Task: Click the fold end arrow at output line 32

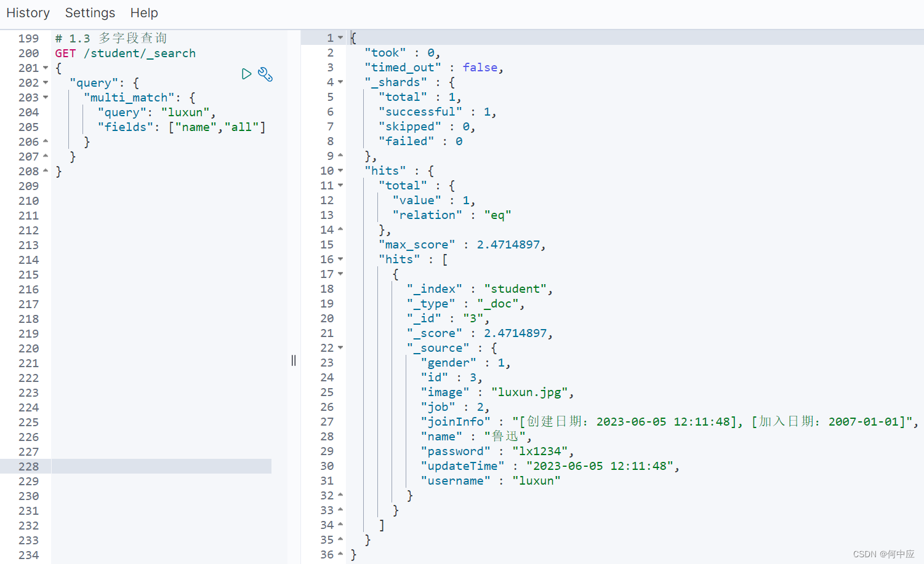Action: click(x=340, y=495)
